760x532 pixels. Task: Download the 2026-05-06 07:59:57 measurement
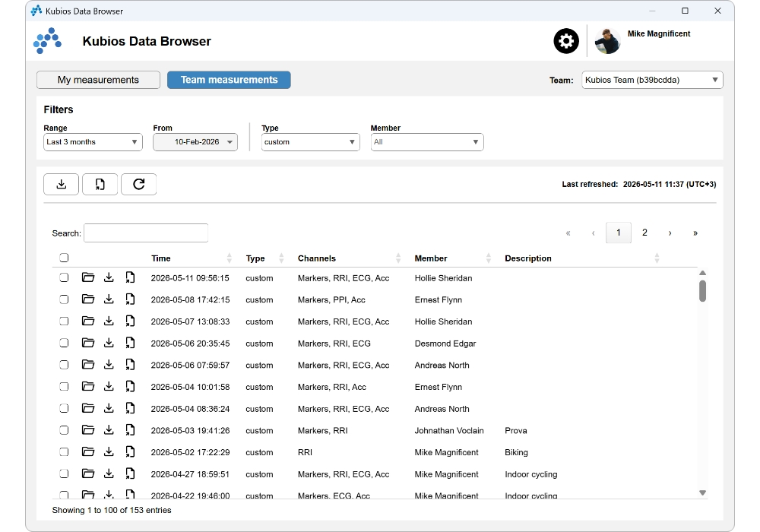pyautogui.click(x=109, y=365)
